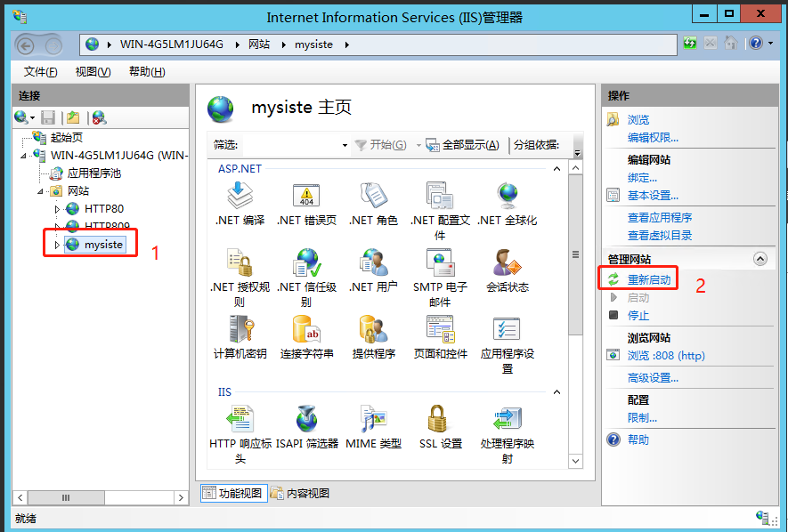This screenshot has height=532, width=788.
Task: Switch to the 功能视图 tab
Action: click(233, 494)
